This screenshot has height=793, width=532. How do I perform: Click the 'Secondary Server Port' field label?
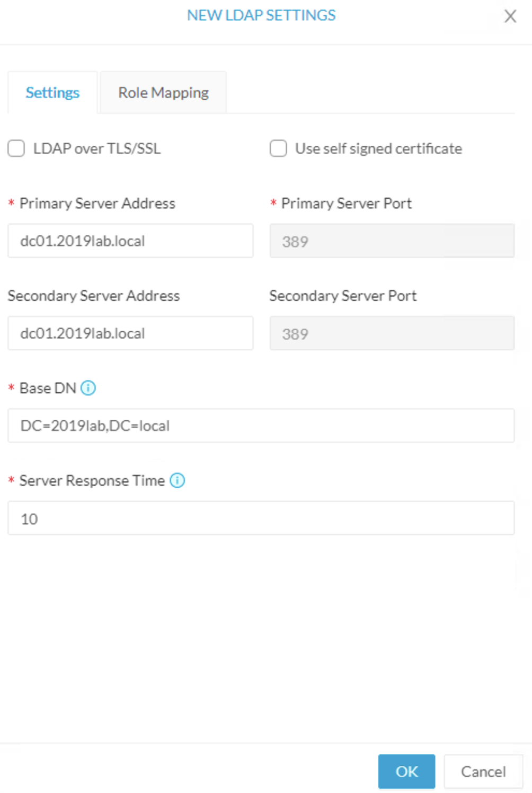343,296
